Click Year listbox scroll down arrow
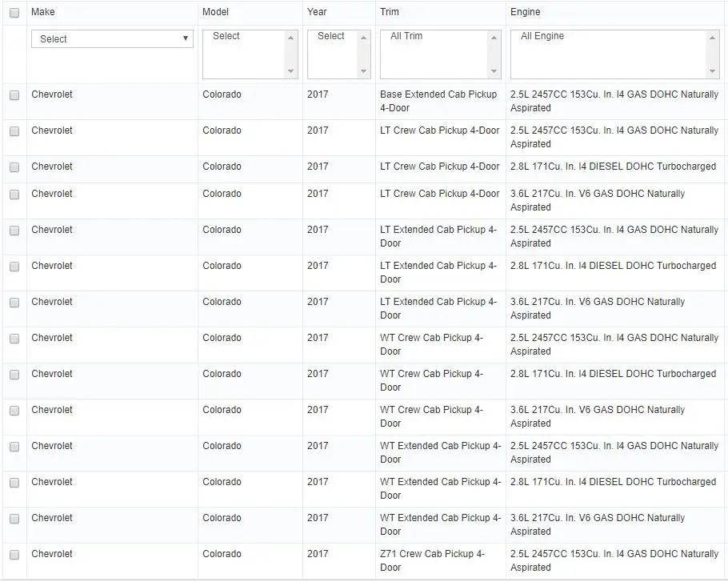The height and width of the screenshot is (582, 728). coord(363,71)
